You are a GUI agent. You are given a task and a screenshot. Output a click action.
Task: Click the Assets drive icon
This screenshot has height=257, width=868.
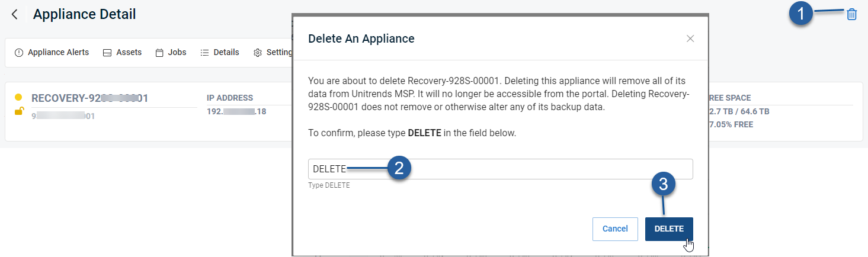coord(107,53)
